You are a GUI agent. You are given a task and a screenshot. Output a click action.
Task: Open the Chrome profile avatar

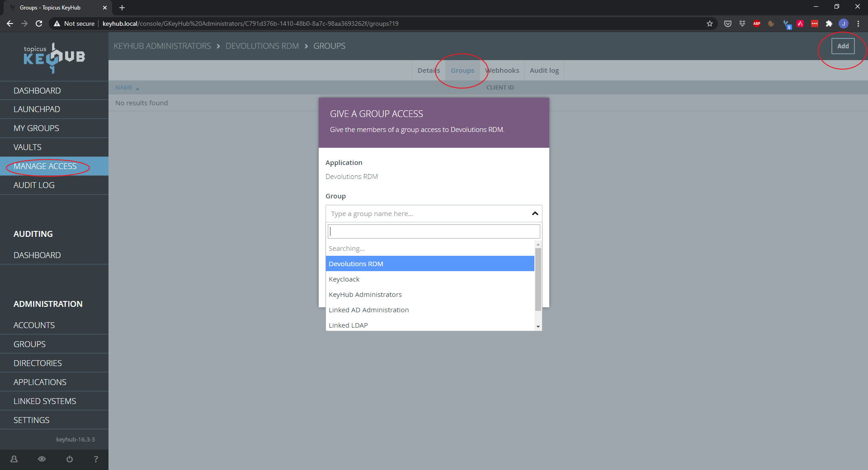[844, 23]
